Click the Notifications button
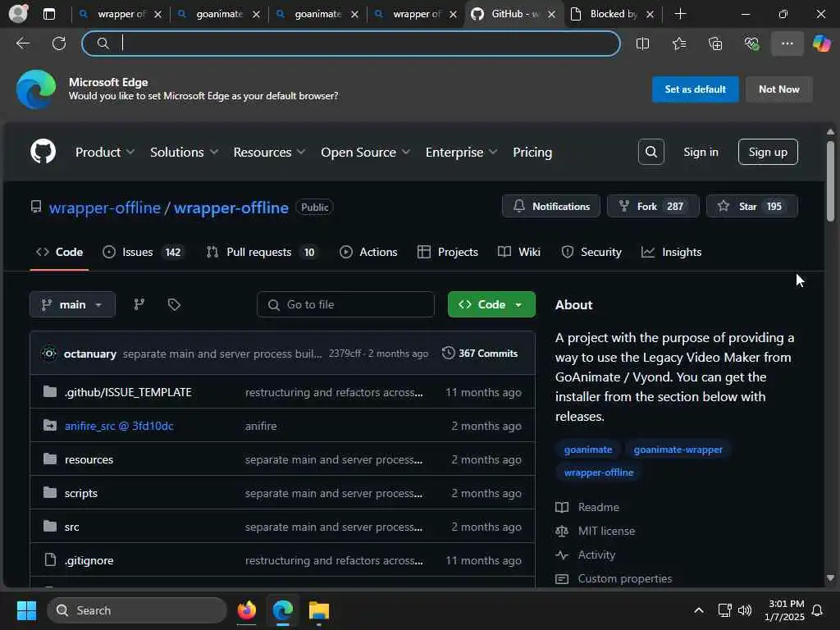840x630 pixels. tap(550, 206)
